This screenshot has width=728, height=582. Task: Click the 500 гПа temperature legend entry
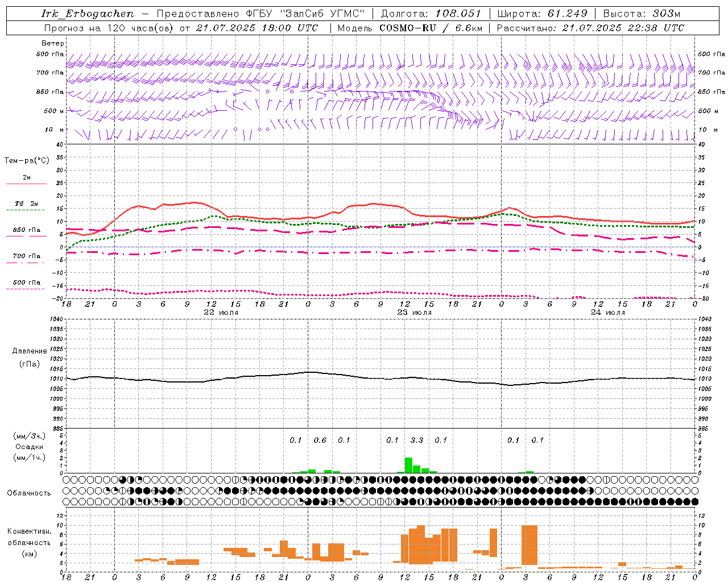click(x=26, y=285)
